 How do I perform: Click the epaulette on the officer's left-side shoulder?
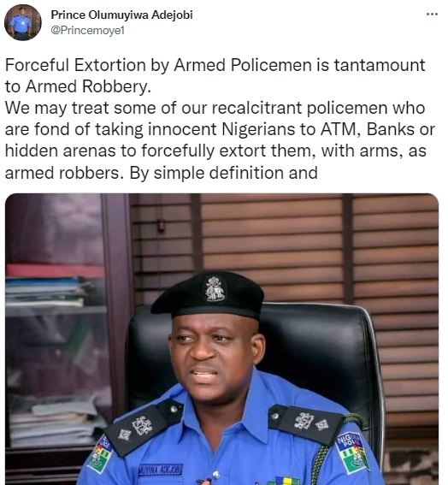(143, 427)
